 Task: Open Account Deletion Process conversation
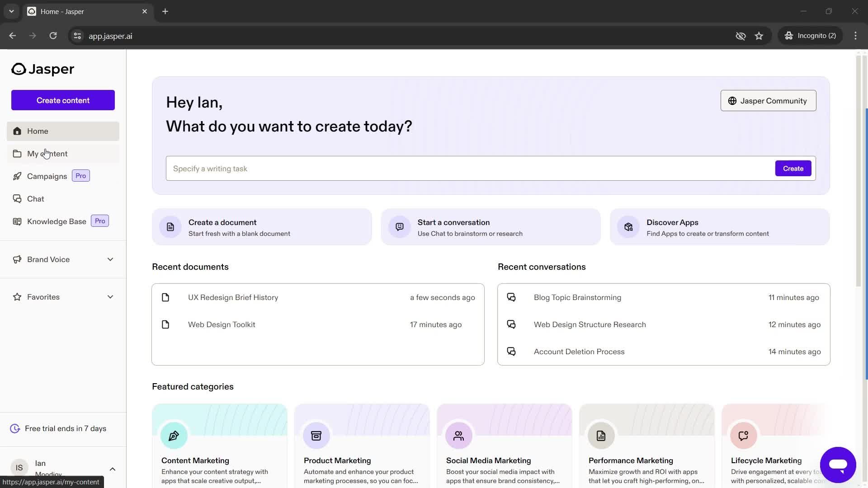(579, 352)
